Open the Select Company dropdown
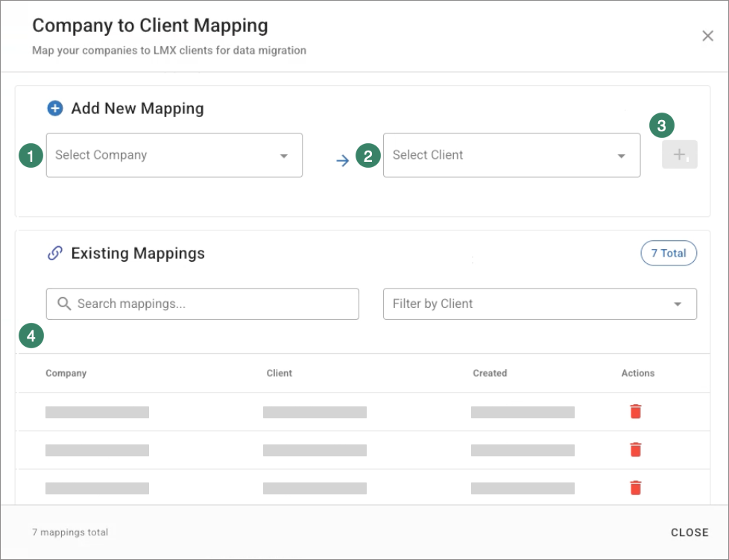This screenshot has width=729, height=560. [x=174, y=155]
